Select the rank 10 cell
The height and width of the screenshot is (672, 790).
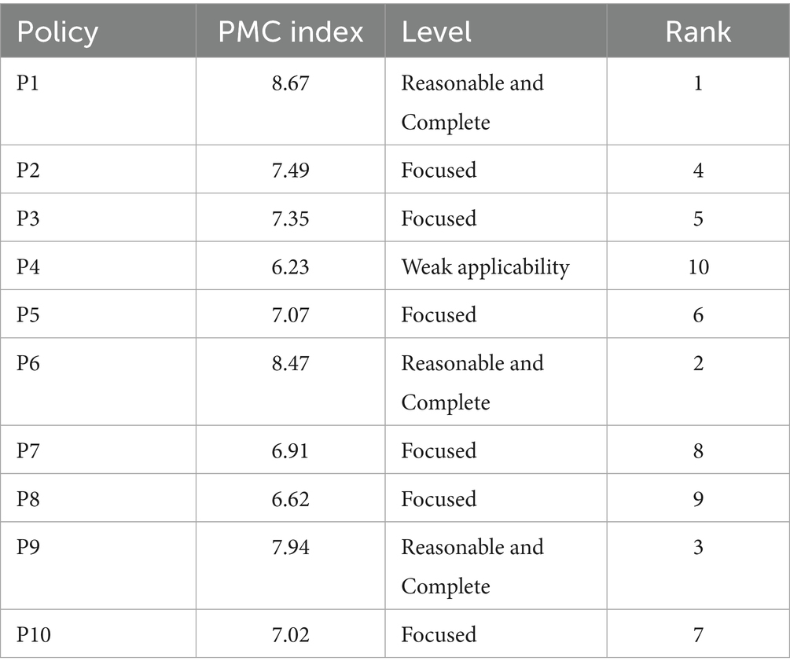(698, 267)
